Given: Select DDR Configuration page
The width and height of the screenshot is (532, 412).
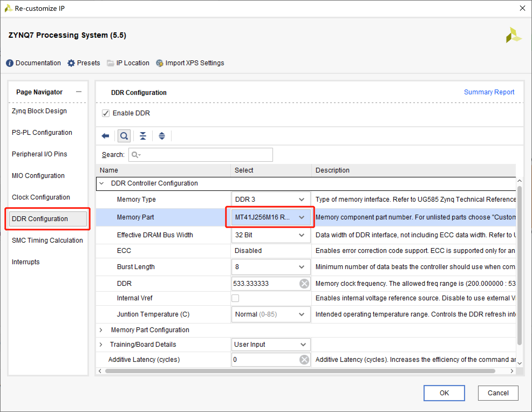Looking at the screenshot, I should (x=48, y=219).
